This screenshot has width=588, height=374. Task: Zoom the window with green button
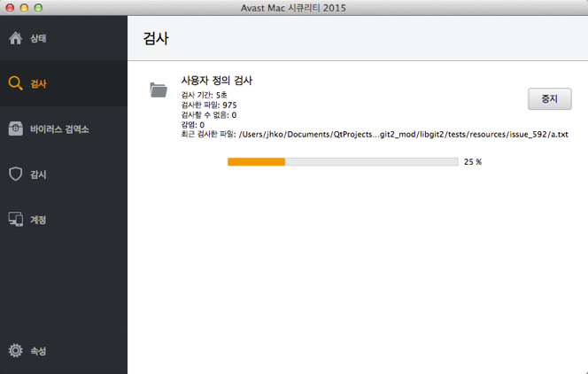[x=38, y=8]
